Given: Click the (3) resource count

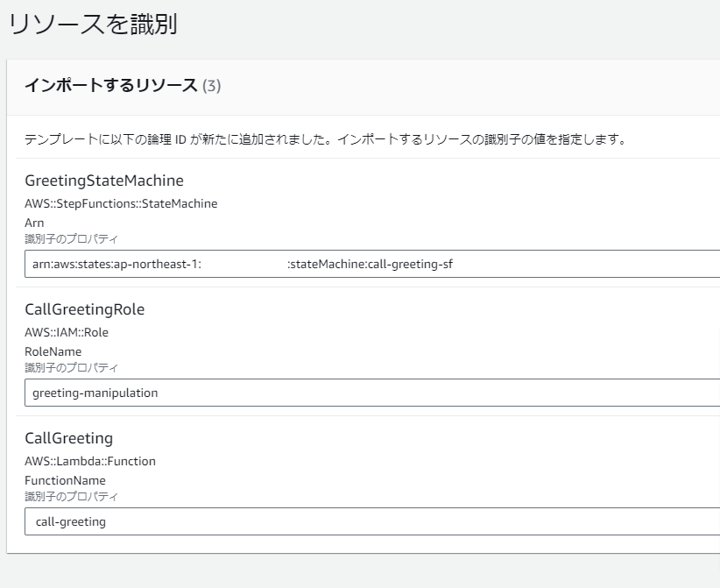Looking at the screenshot, I should click(212, 86).
